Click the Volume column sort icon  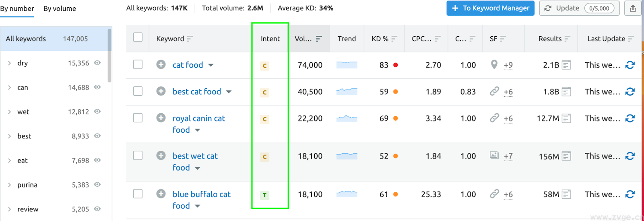pyautogui.click(x=319, y=39)
